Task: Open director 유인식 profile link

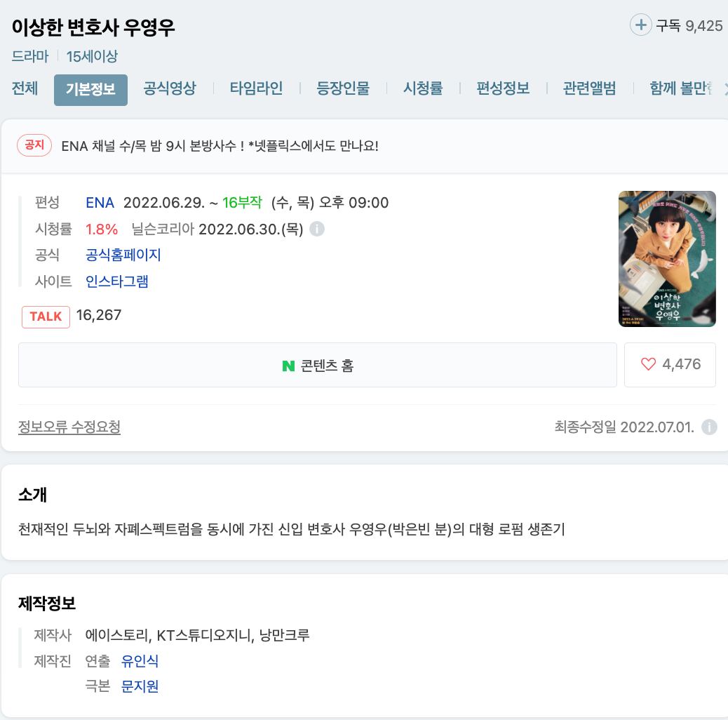Action: coord(140,661)
